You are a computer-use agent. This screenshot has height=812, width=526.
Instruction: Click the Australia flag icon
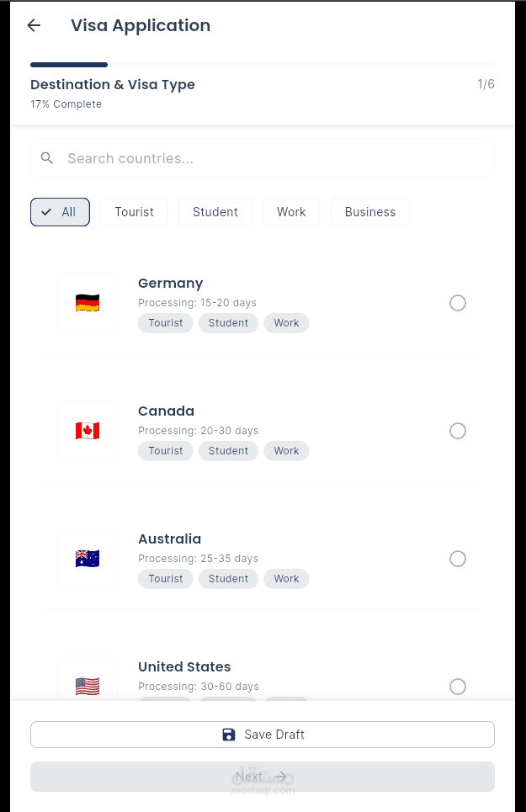click(88, 559)
